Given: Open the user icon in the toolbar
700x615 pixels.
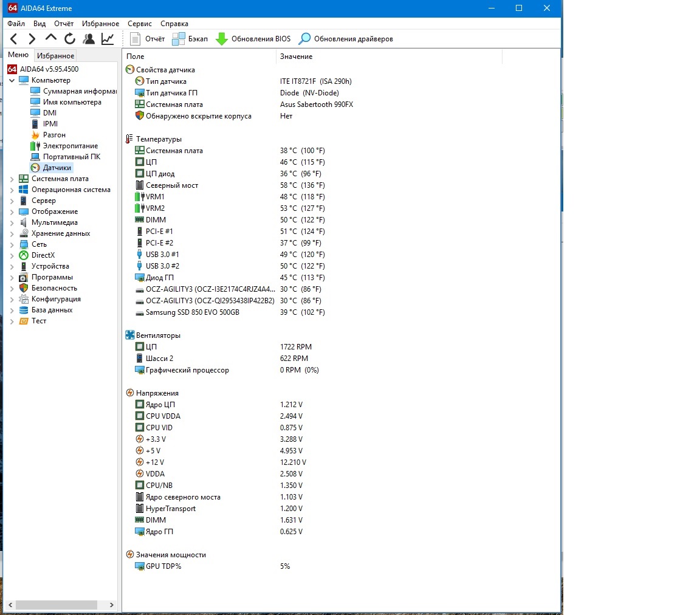Looking at the screenshot, I should (89, 39).
